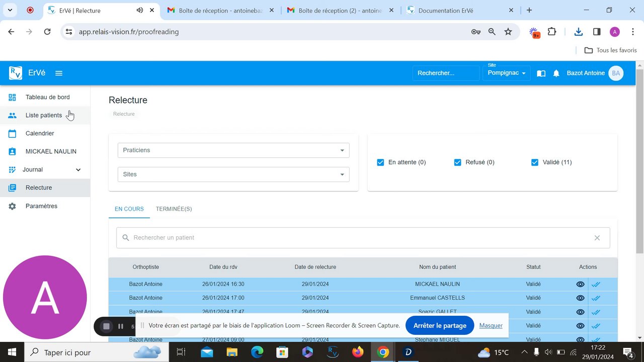This screenshot has width=644, height=362.
Task: Reload the page in Chrome
Action: tap(47, 32)
